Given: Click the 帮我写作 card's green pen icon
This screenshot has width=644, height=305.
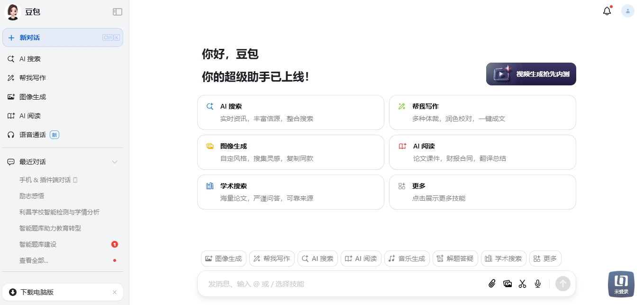Looking at the screenshot, I should click(x=402, y=106).
